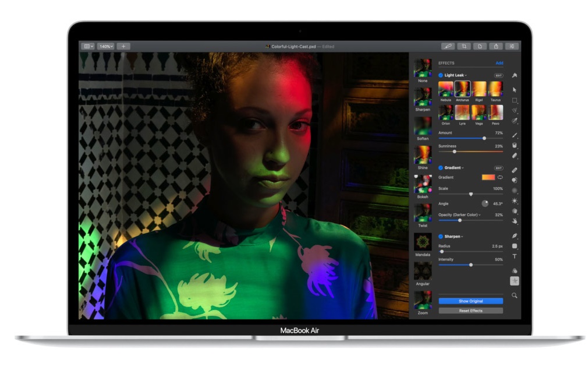Select the Zoom magnifier tool
This screenshot has height=366, width=588.
point(514,295)
